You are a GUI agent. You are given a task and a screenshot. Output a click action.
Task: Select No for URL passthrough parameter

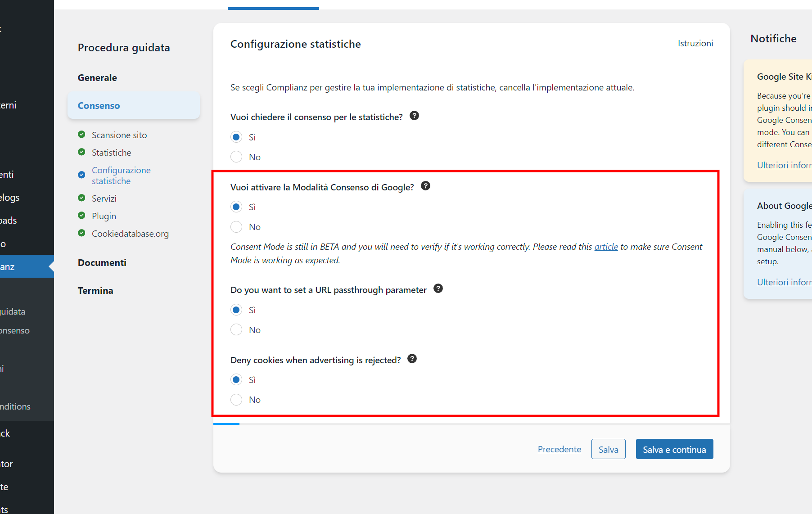236,329
